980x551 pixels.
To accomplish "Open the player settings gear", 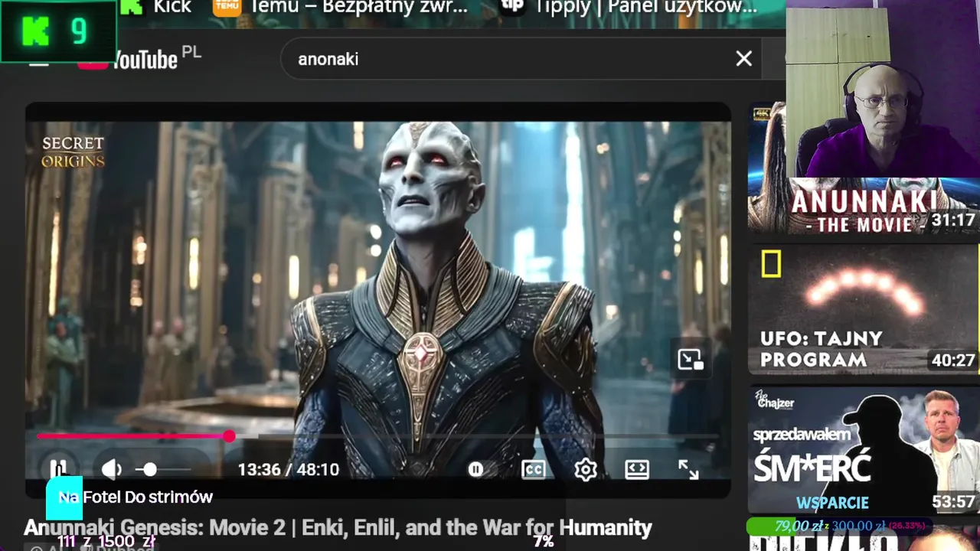I will (586, 469).
